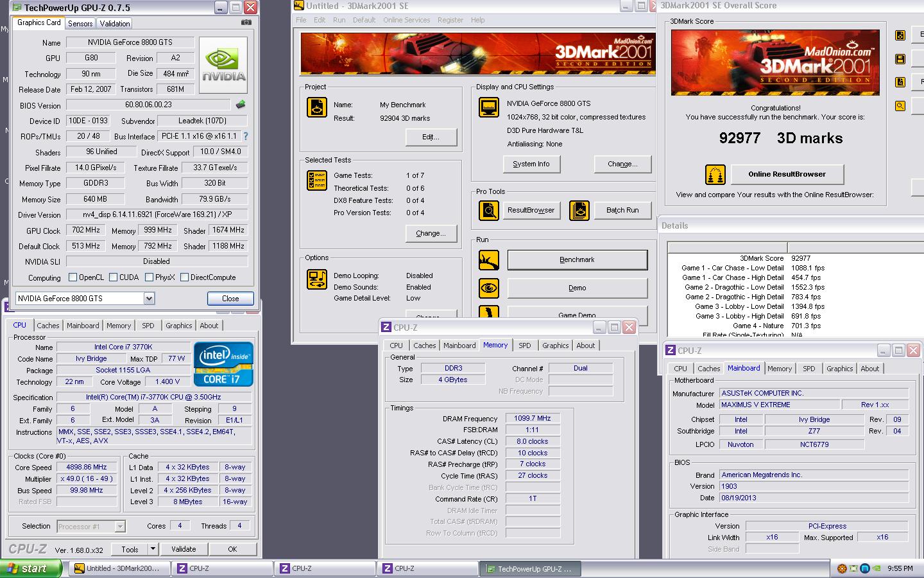Click the GPU-Z screenshot camera icon
This screenshot has height=578, width=924.
(x=246, y=22)
